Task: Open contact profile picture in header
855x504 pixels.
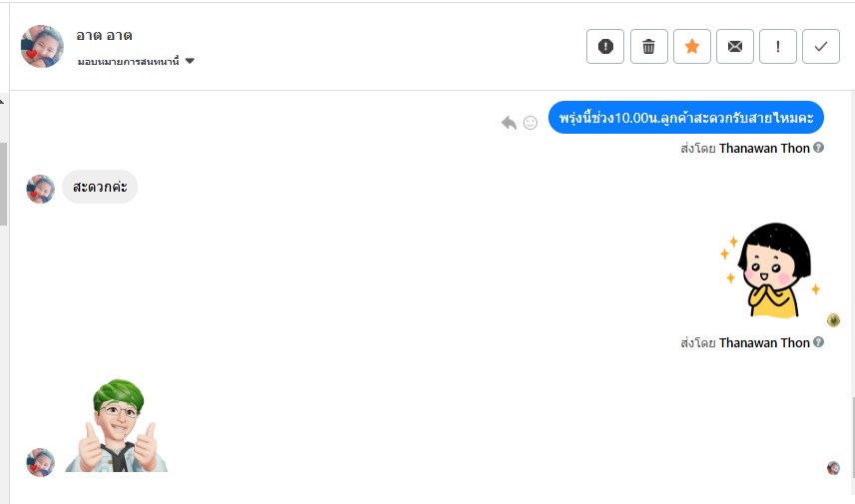Action: tap(42, 46)
